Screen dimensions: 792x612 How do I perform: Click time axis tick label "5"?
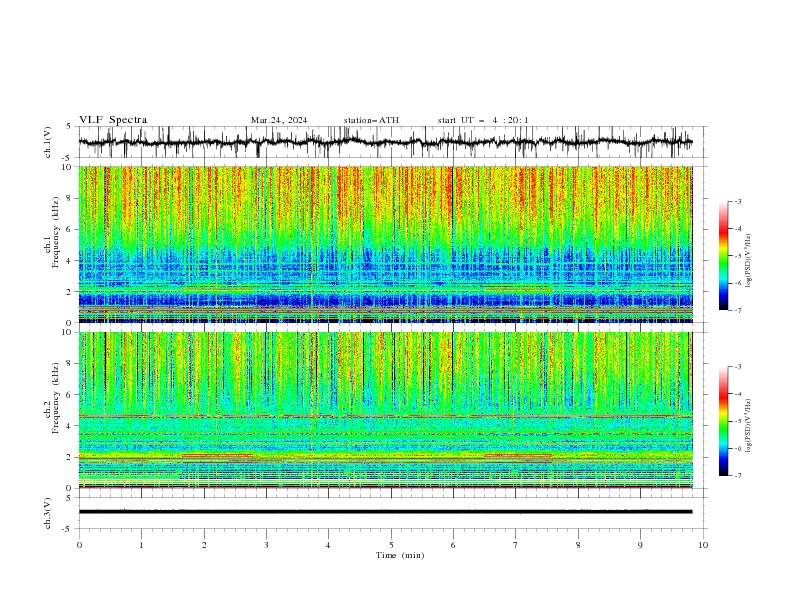click(391, 545)
